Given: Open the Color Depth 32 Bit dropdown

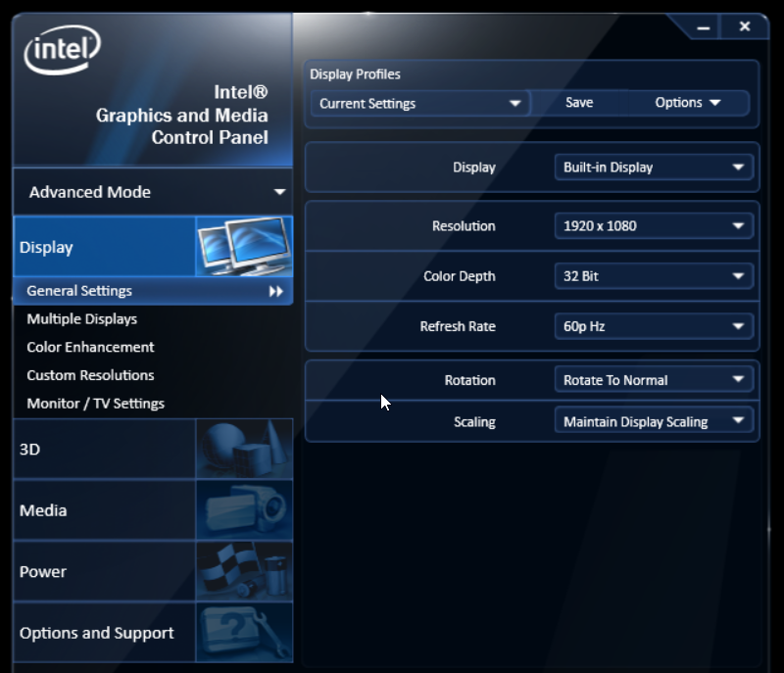Looking at the screenshot, I should point(654,276).
